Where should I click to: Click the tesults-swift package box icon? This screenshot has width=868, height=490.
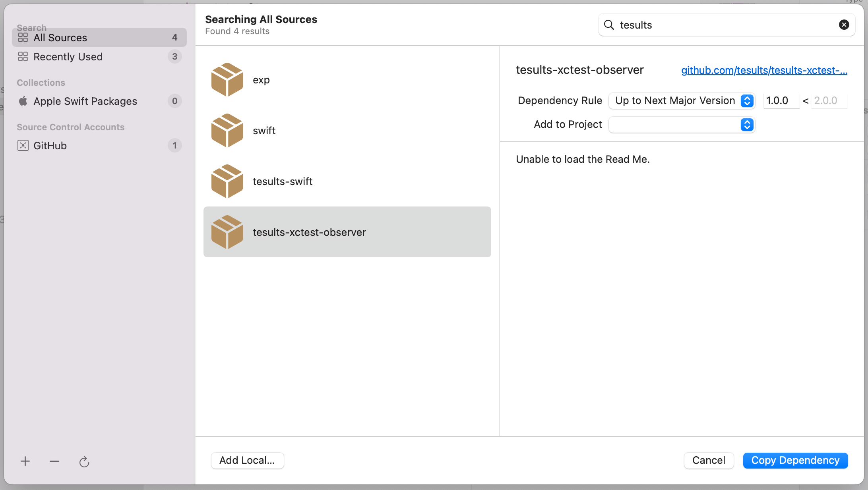(x=227, y=181)
